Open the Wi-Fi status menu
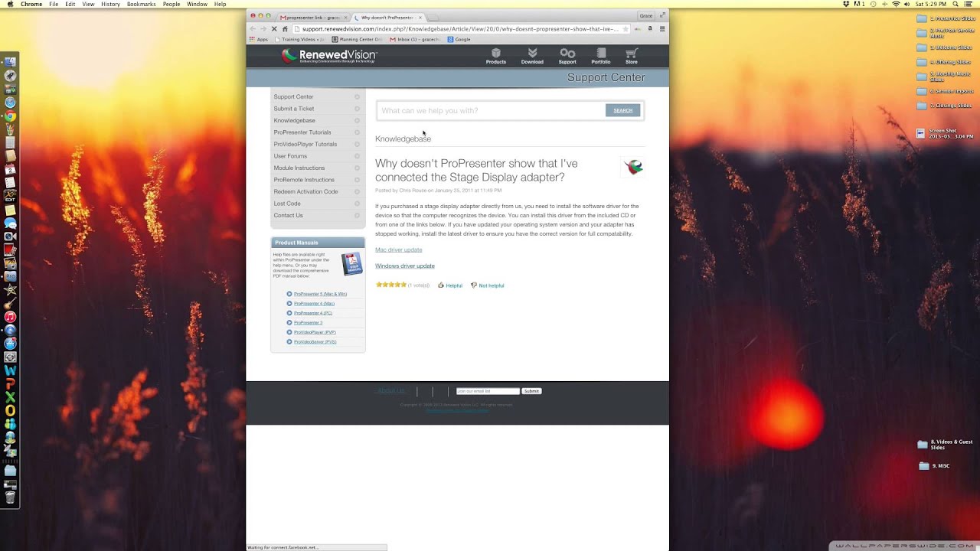The width and height of the screenshot is (980, 551). coord(896,5)
